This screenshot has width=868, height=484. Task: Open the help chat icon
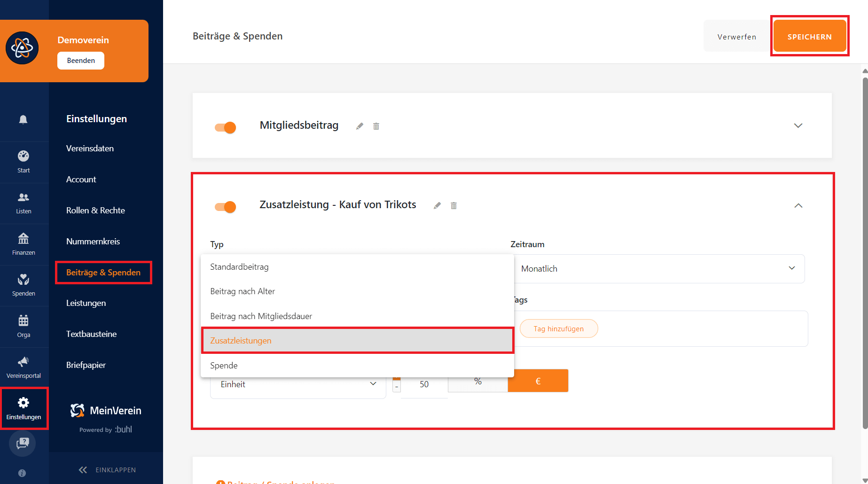coord(23,443)
